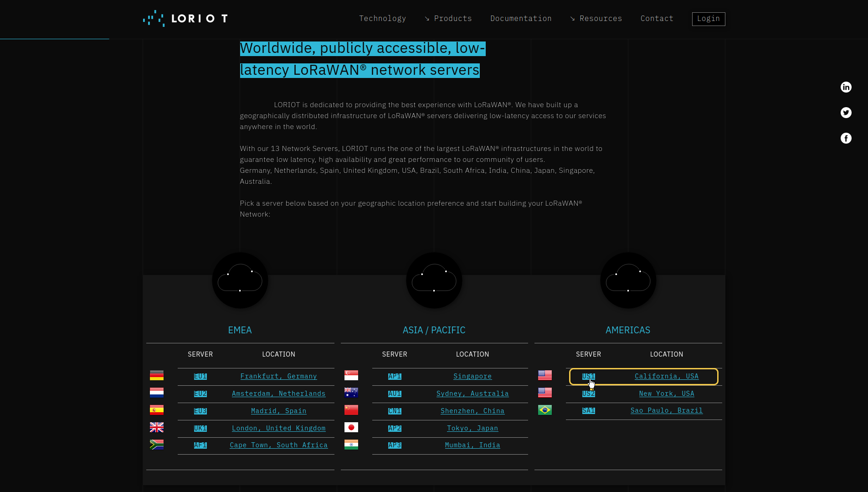Click the Australia flag icon
The image size is (868, 492).
pyautogui.click(x=351, y=393)
